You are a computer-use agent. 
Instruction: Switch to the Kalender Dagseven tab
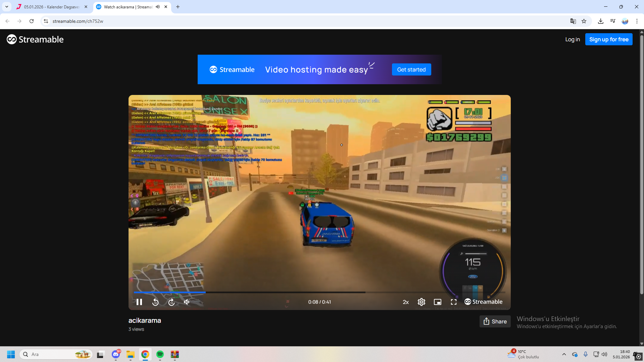(52, 7)
